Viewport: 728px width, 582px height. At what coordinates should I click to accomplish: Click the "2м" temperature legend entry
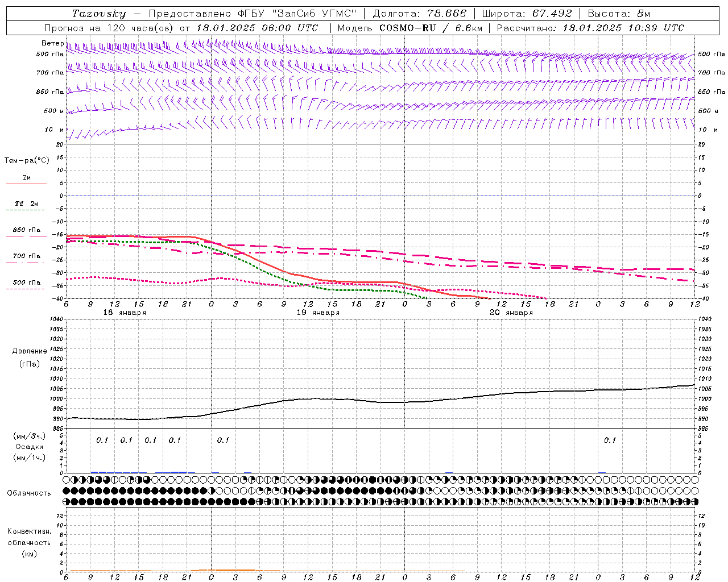click(27, 178)
